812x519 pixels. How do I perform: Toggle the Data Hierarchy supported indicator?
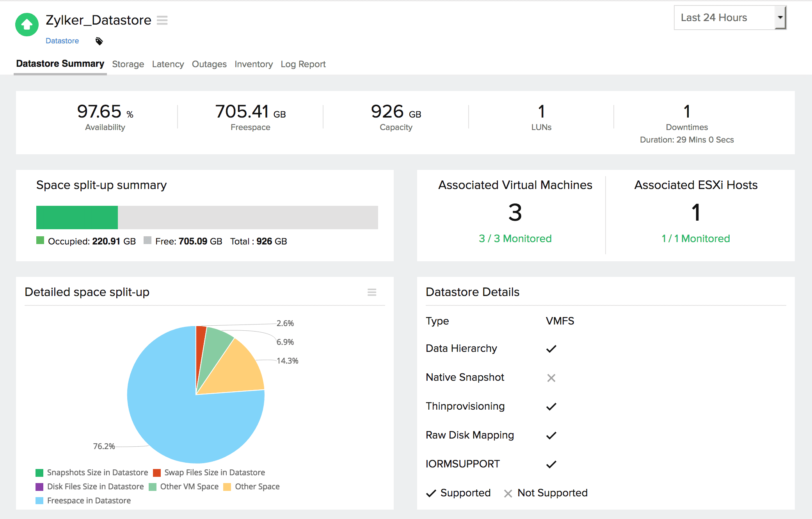(x=551, y=349)
